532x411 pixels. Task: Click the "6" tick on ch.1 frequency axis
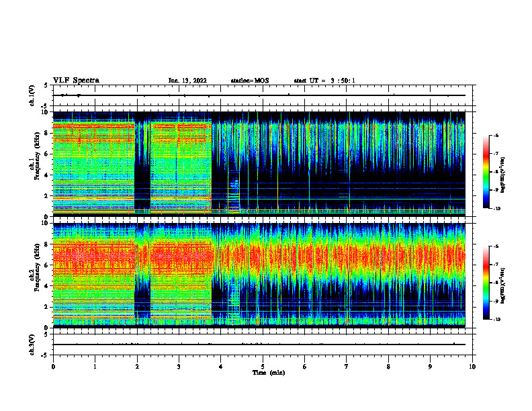(48, 154)
